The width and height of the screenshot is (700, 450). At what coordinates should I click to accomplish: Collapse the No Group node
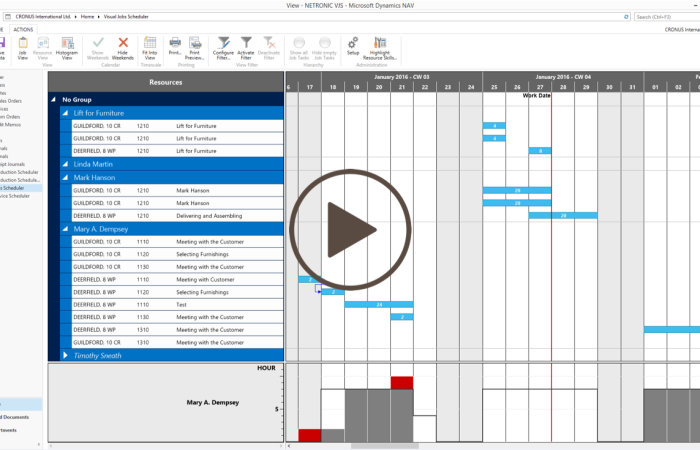click(x=54, y=100)
